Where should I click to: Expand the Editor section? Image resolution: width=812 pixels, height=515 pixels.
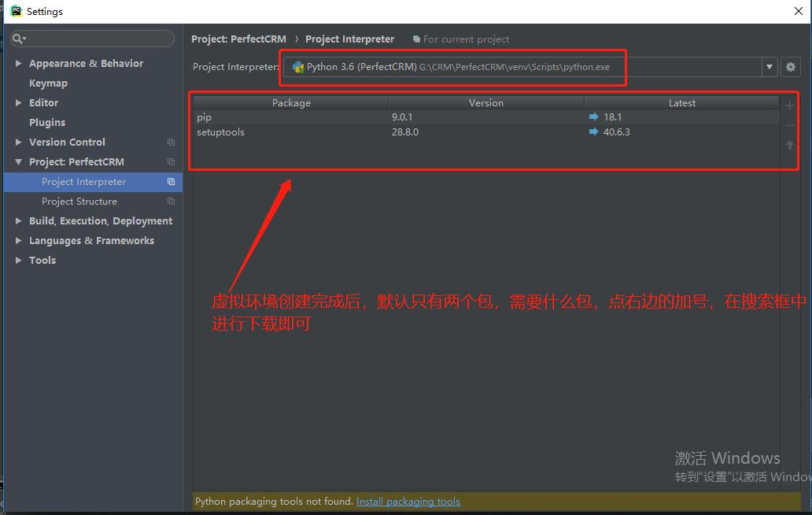(19, 102)
